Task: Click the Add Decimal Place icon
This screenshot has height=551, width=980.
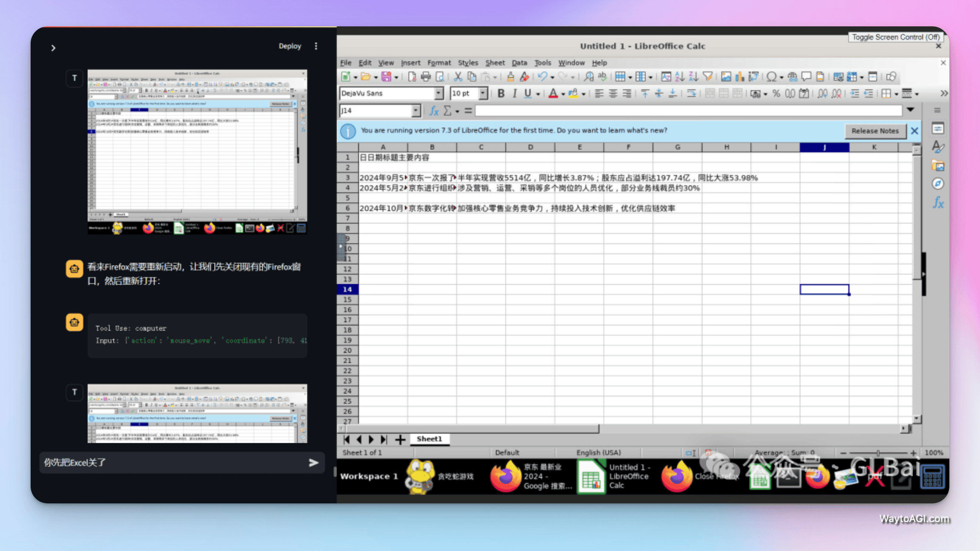Action: 822,94
